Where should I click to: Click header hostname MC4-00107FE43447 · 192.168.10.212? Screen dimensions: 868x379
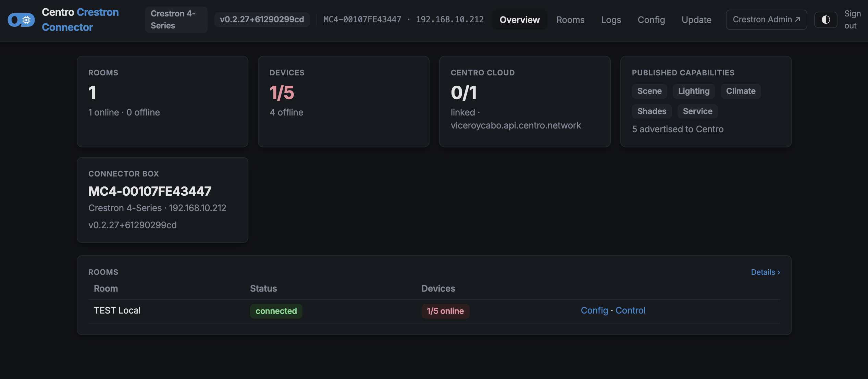[x=404, y=20]
